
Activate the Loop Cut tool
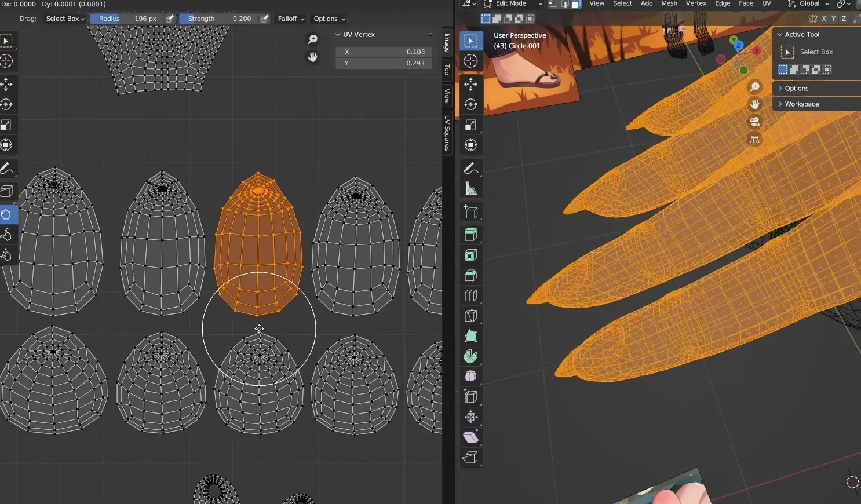[470, 295]
